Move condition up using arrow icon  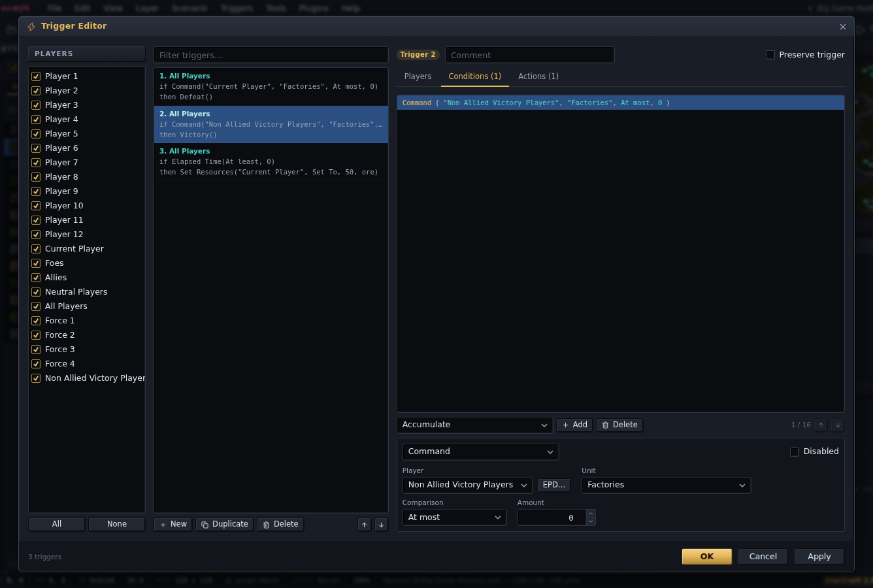[821, 425]
